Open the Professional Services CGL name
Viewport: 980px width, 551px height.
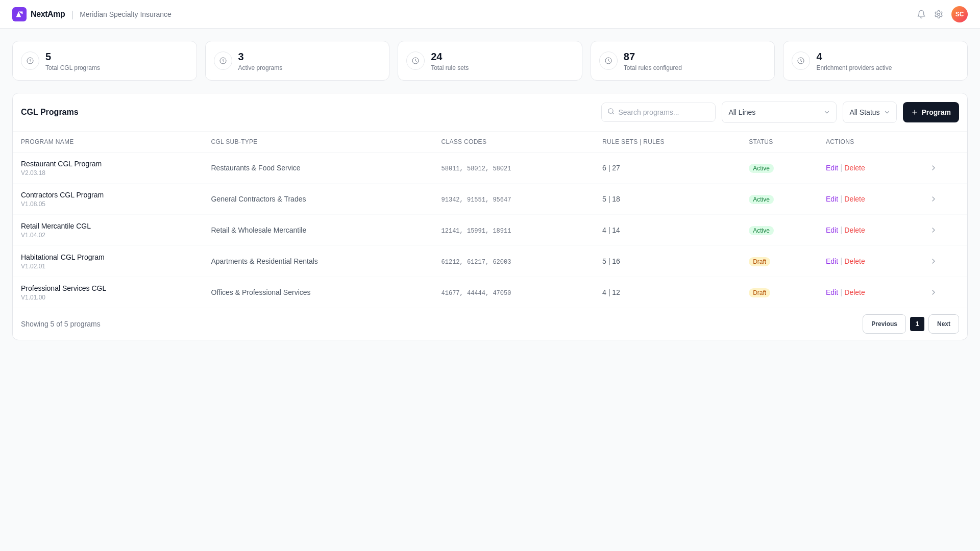pyautogui.click(x=63, y=288)
